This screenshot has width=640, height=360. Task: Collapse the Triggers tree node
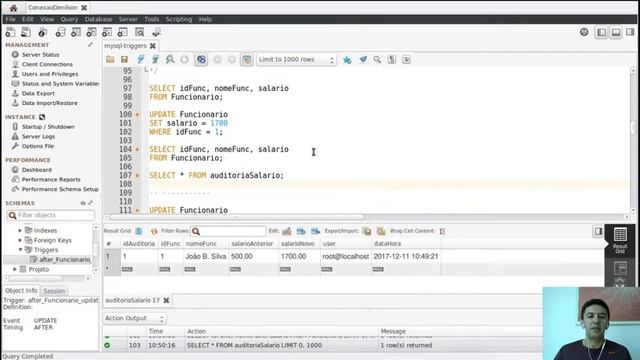point(20,249)
